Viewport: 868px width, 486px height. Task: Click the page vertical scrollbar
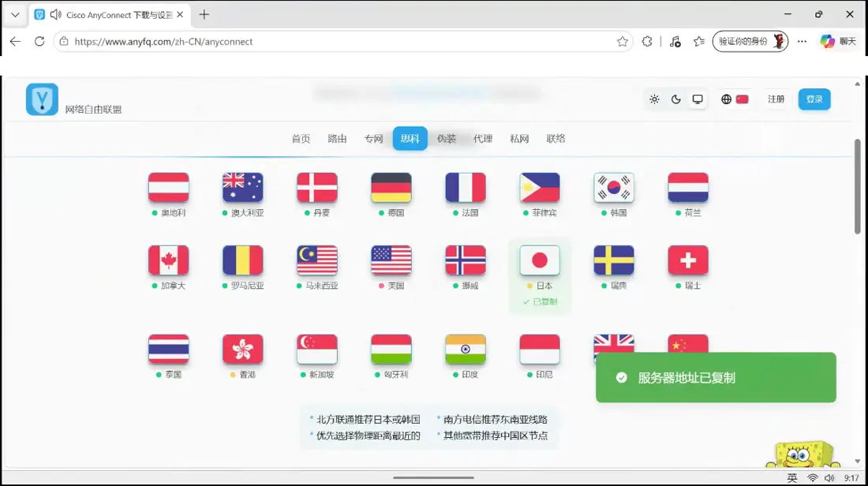[858, 186]
